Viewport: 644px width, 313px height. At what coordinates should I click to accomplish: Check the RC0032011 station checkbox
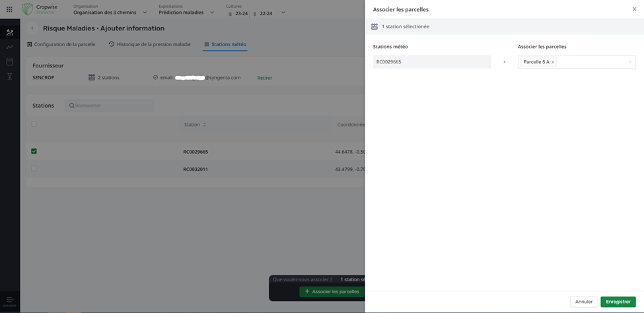coord(34,169)
